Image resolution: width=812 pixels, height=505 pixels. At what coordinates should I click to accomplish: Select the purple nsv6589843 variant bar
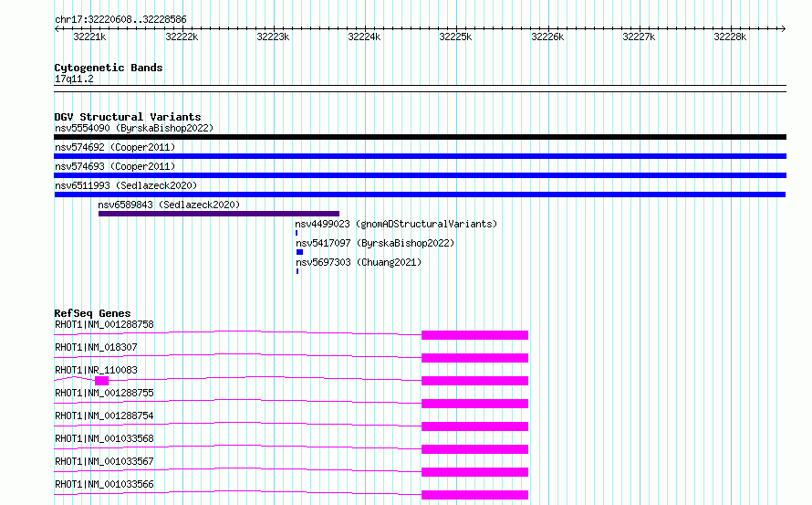(219, 214)
